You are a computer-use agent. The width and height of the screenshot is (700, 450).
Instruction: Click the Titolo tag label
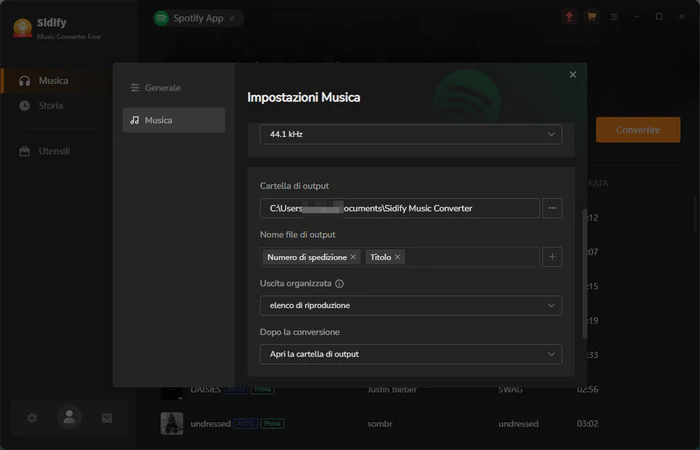point(380,257)
